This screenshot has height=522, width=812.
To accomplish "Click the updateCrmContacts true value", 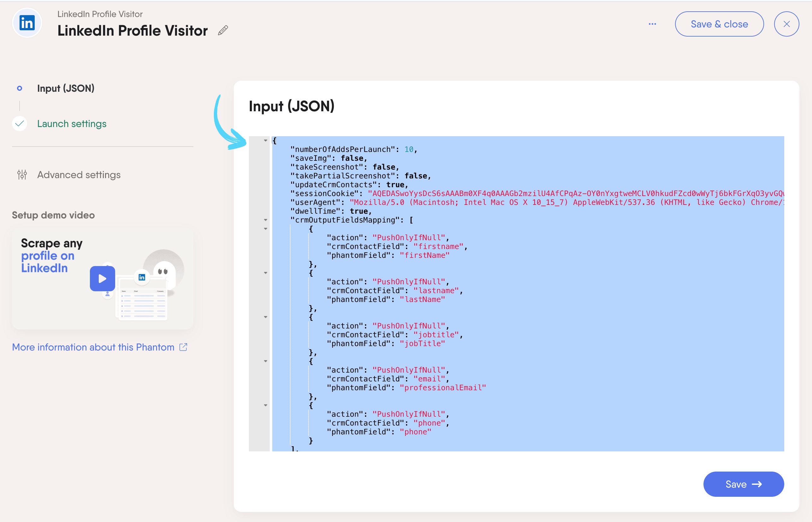I will coord(395,185).
